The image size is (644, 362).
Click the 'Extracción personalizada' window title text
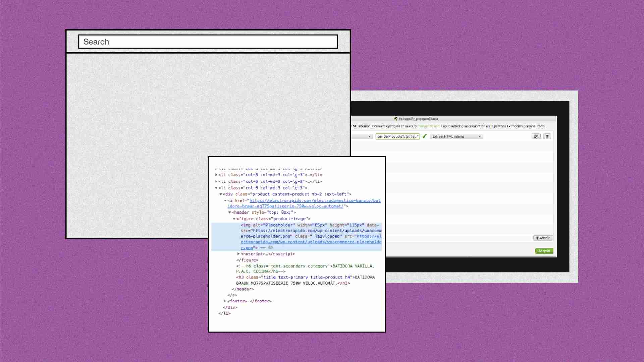[418, 119]
